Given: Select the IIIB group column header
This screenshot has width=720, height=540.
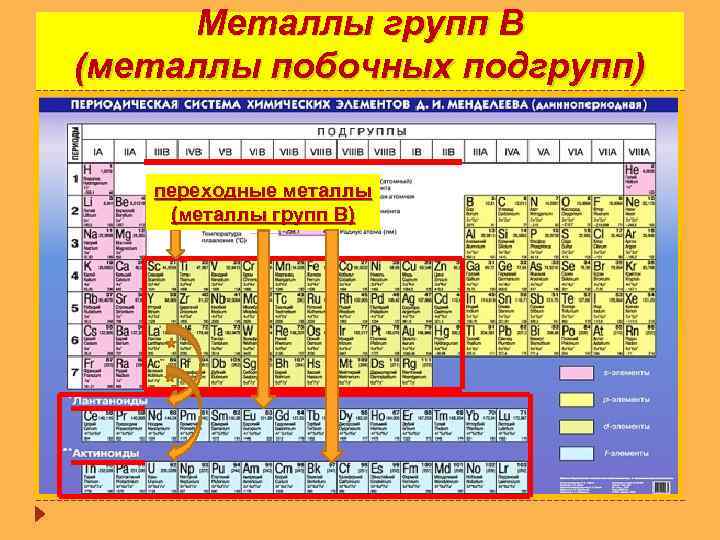Looking at the screenshot, I should click(162, 152).
